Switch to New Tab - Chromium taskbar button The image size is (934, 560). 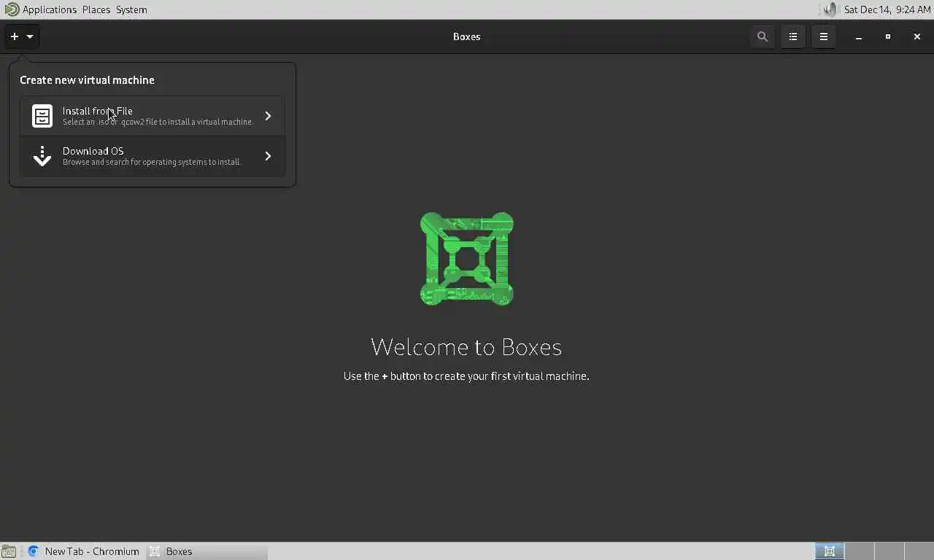[x=84, y=551]
